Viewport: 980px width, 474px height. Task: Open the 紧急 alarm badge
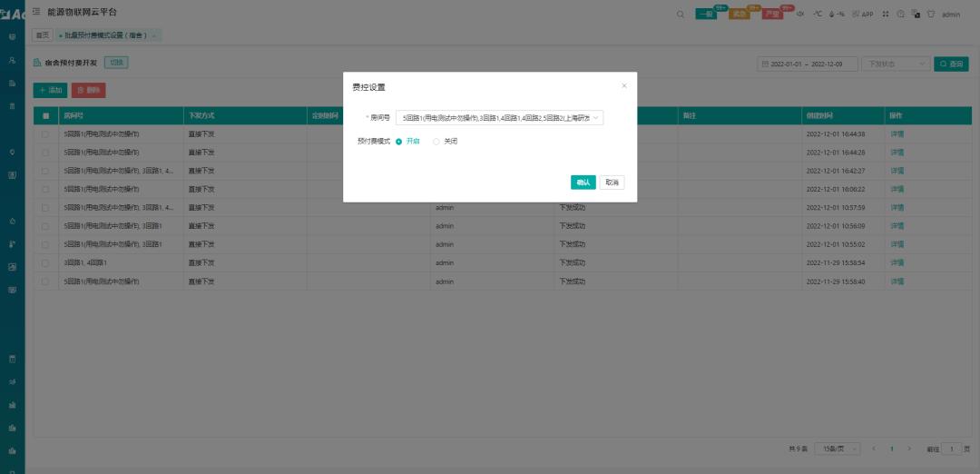pos(740,14)
